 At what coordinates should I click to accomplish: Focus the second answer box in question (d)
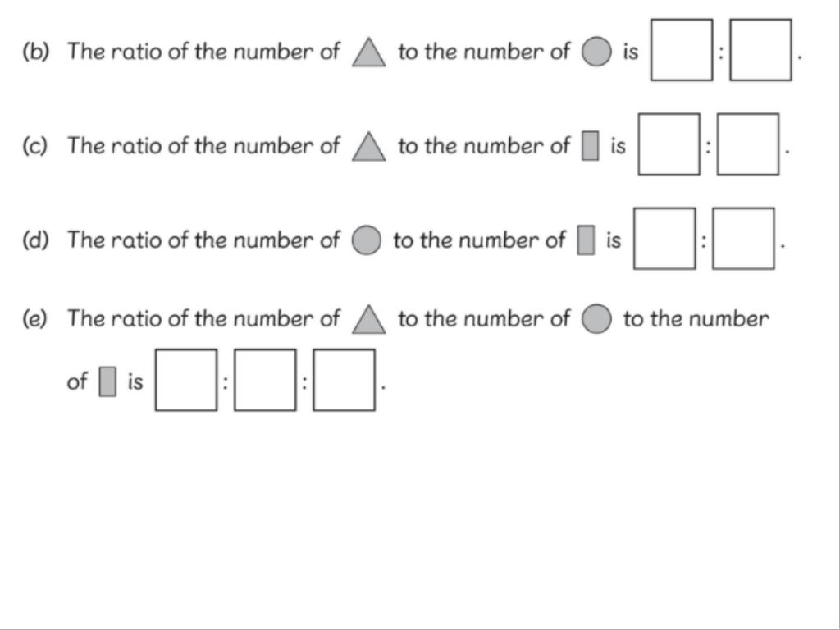[743, 239]
